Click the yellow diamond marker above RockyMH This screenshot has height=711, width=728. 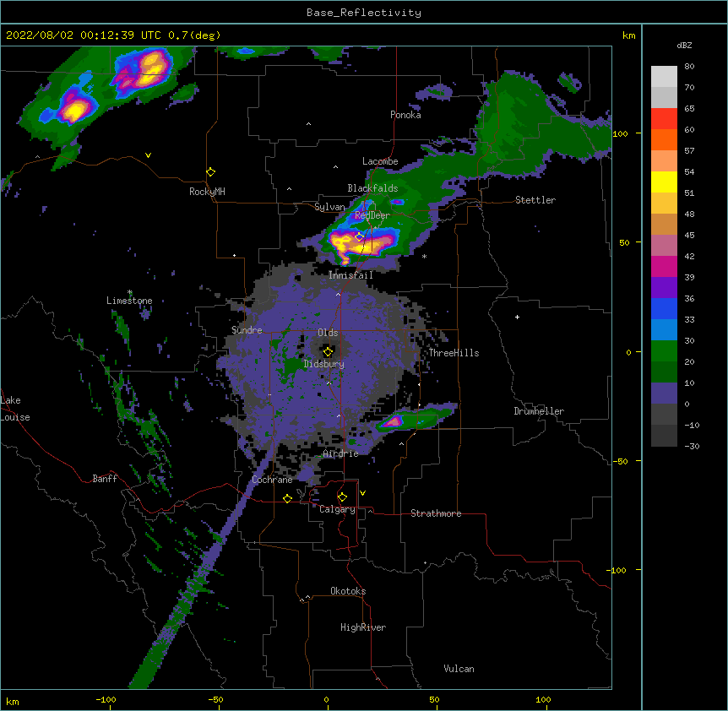pos(211,172)
